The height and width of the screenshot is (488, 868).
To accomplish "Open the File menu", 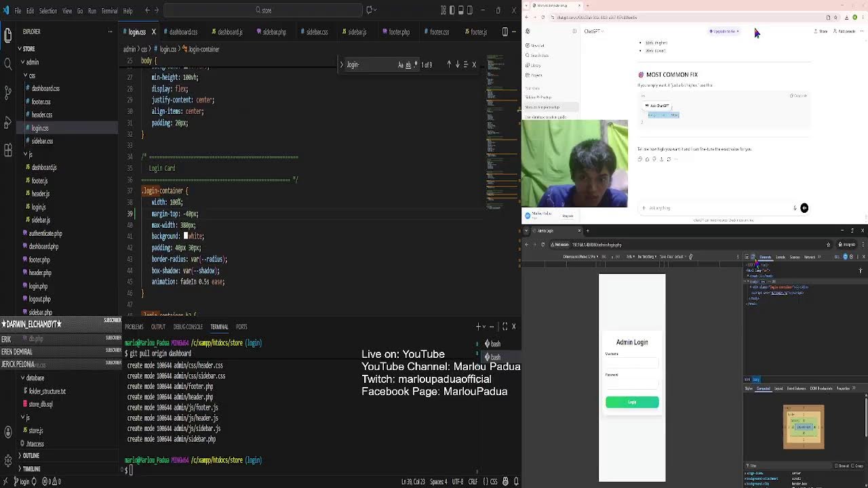I will (18, 11).
